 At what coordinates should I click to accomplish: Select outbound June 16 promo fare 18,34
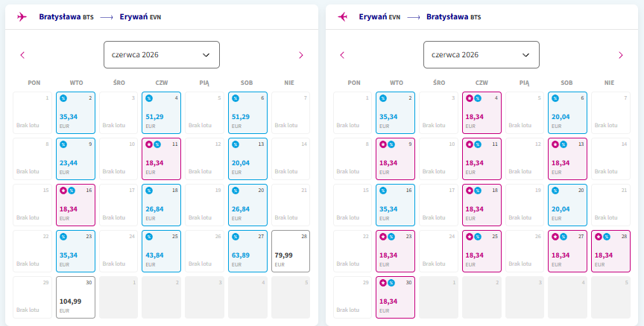tap(75, 205)
